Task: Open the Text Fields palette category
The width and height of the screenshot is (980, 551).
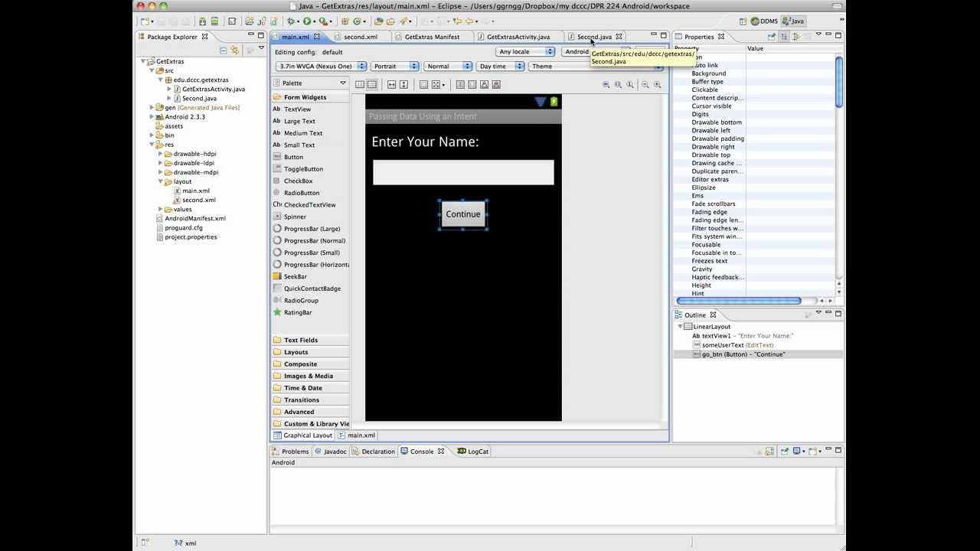Action: pos(310,340)
